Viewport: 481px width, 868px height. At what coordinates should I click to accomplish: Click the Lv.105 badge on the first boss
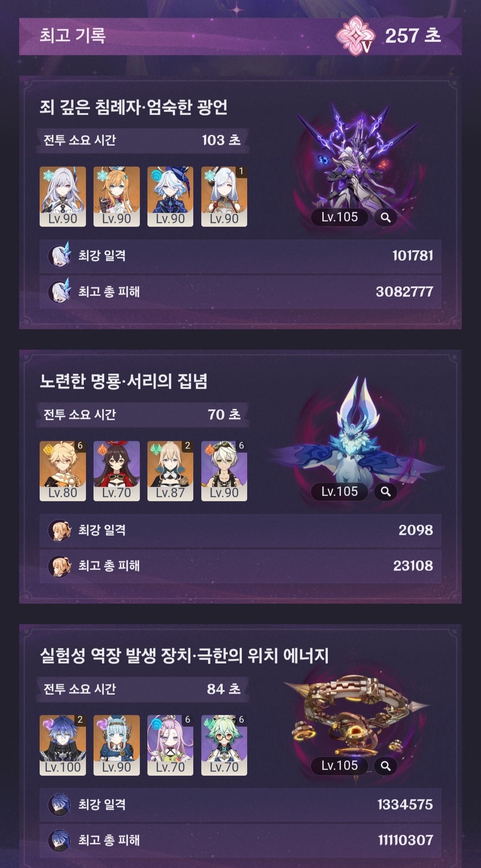tap(339, 217)
